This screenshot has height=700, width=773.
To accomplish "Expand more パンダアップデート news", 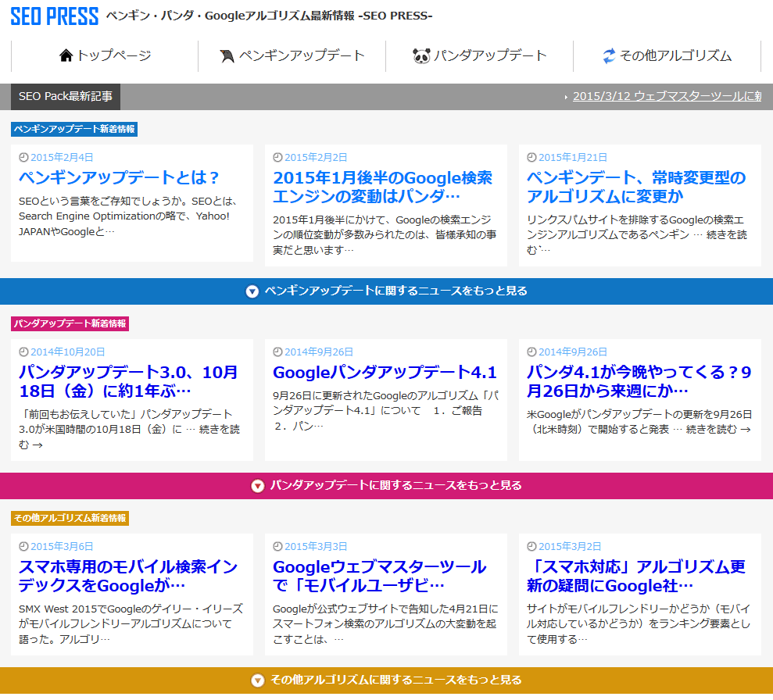I will 395,485.
